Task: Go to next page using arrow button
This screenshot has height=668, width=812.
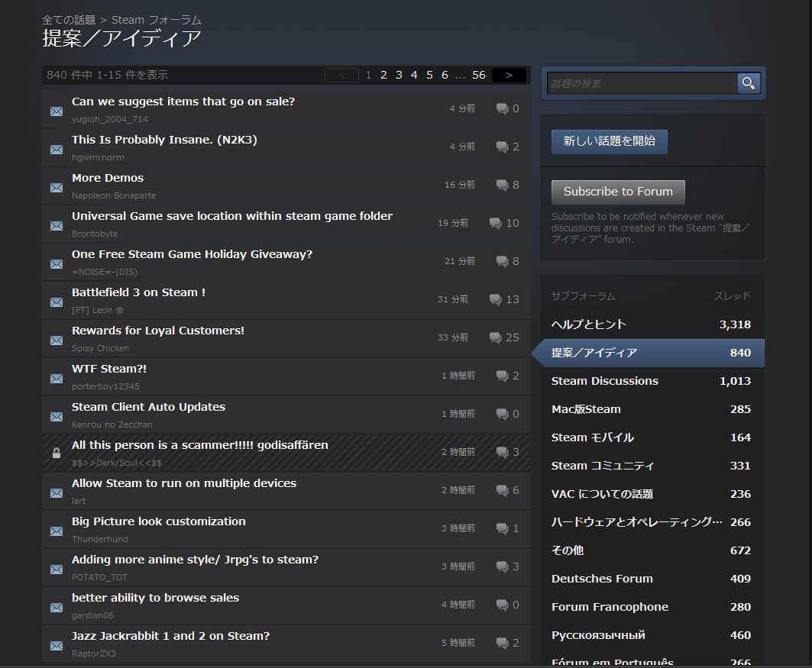Action: [x=509, y=75]
